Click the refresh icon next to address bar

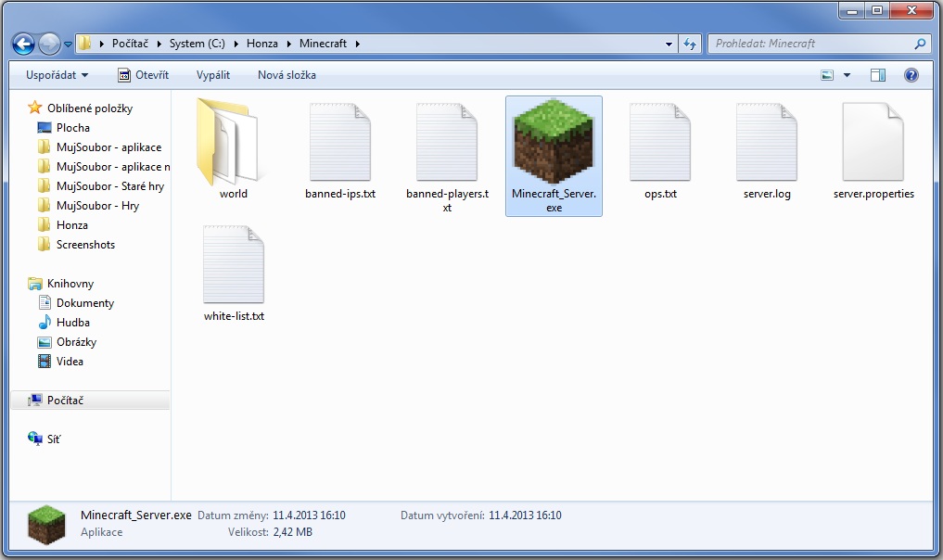pos(690,43)
